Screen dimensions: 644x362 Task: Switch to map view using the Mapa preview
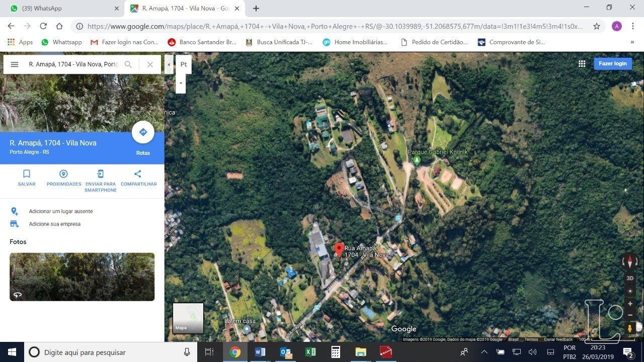pos(188,318)
